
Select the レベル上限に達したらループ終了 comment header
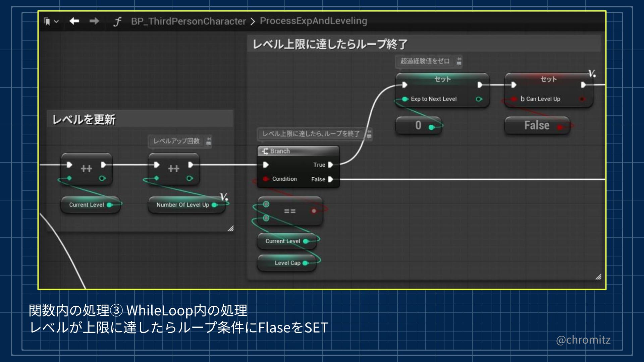(424, 44)
